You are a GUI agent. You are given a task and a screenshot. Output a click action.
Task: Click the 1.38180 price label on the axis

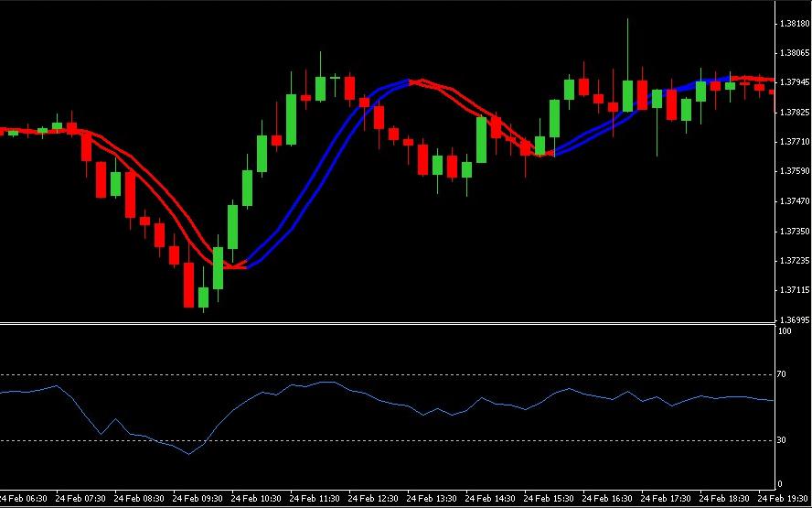[x=794, y=23]
